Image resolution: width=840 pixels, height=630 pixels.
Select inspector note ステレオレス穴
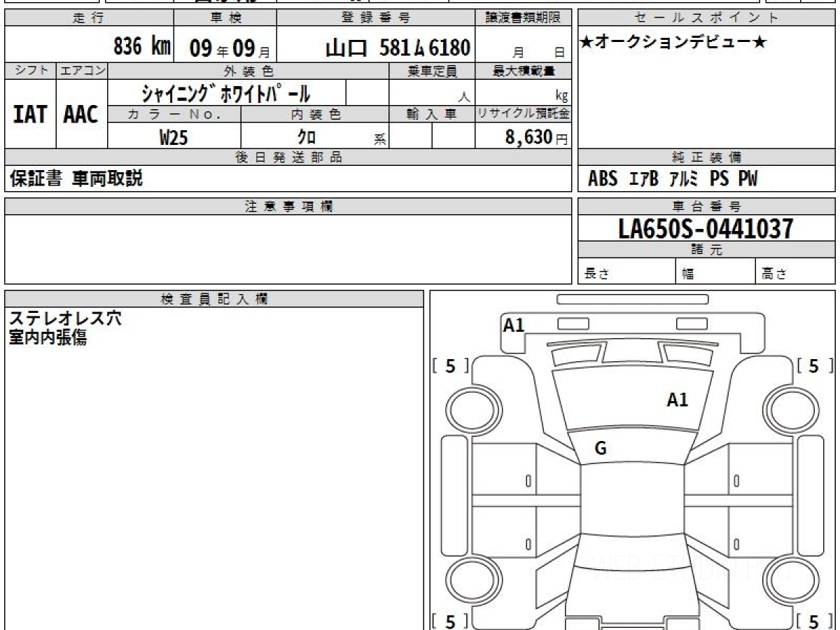[65, 318]
